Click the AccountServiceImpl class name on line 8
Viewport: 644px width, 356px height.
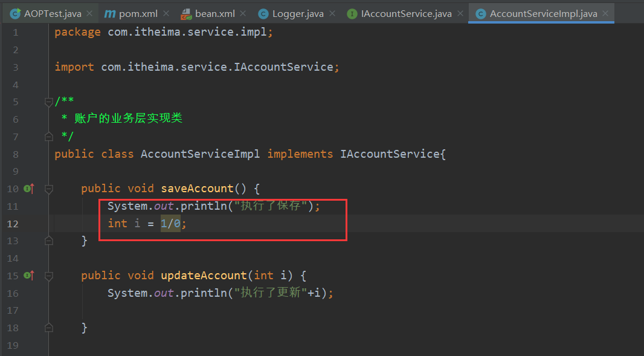[200, 154]
